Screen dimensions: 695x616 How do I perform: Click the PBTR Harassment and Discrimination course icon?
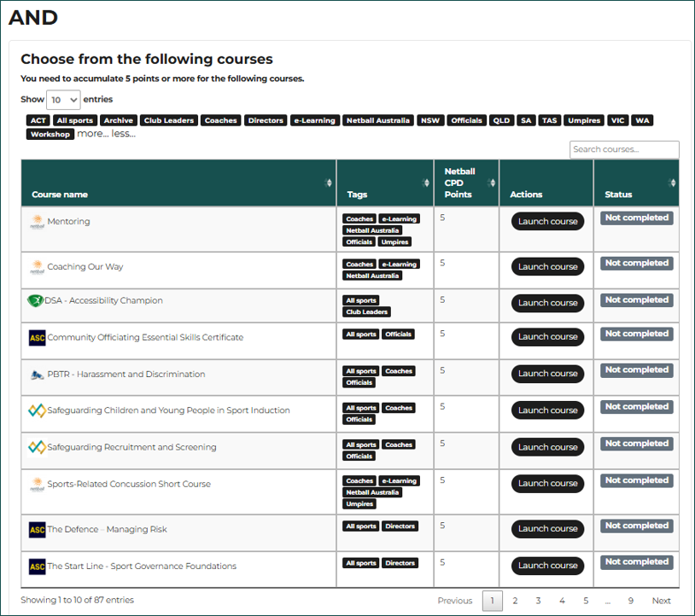point(38,375)
